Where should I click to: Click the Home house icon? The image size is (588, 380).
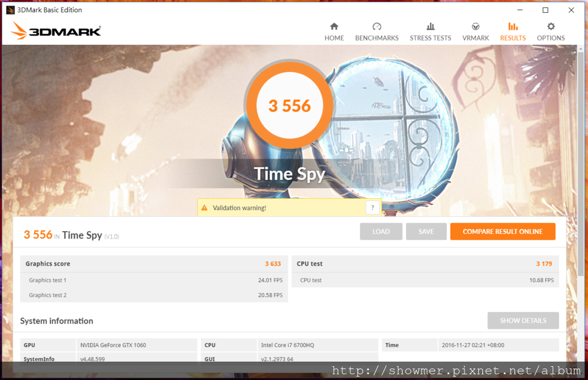pyautogui.click(x=334, y=26)
